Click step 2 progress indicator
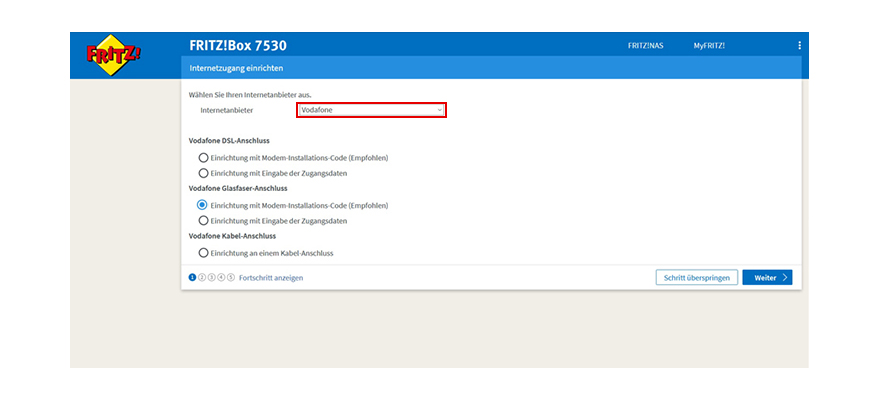 202,277
